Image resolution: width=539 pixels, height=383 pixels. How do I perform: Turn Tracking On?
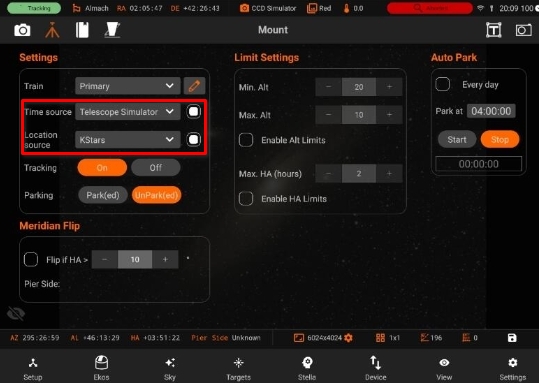click(102, 168)
